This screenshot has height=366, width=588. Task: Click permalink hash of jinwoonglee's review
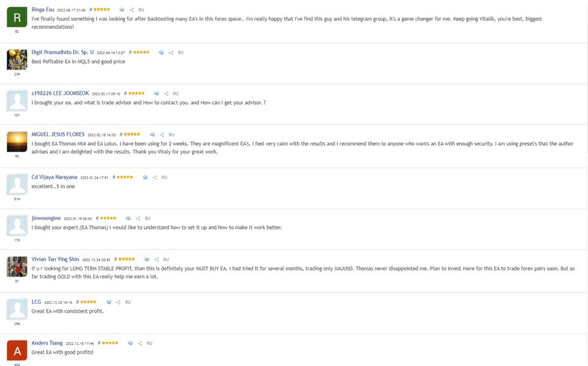97,218
